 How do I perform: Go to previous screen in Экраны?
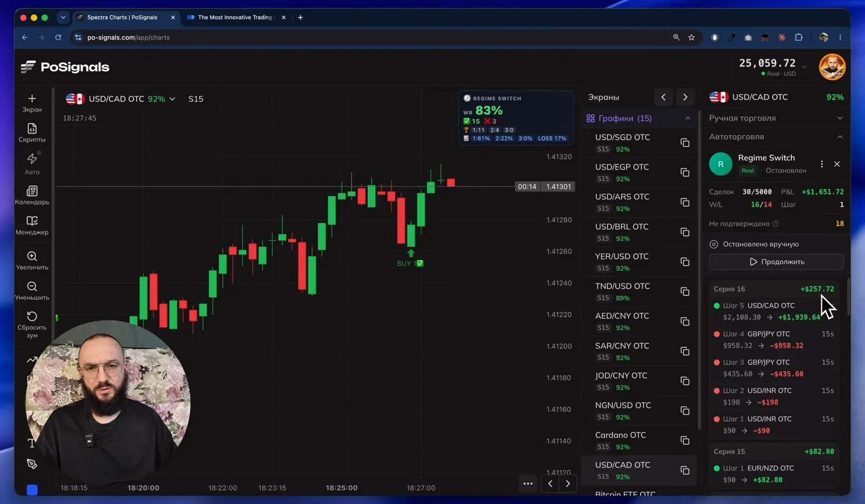[663, 97]
